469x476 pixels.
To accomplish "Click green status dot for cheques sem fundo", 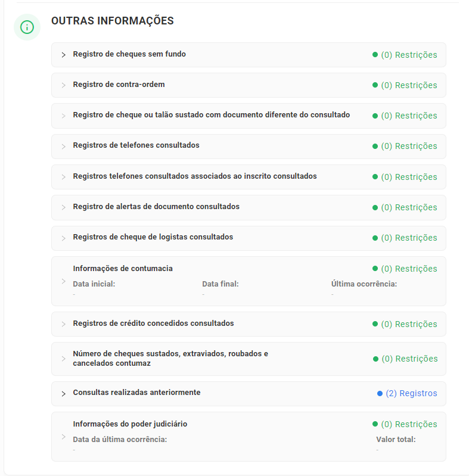I will (x=375, y=55).
